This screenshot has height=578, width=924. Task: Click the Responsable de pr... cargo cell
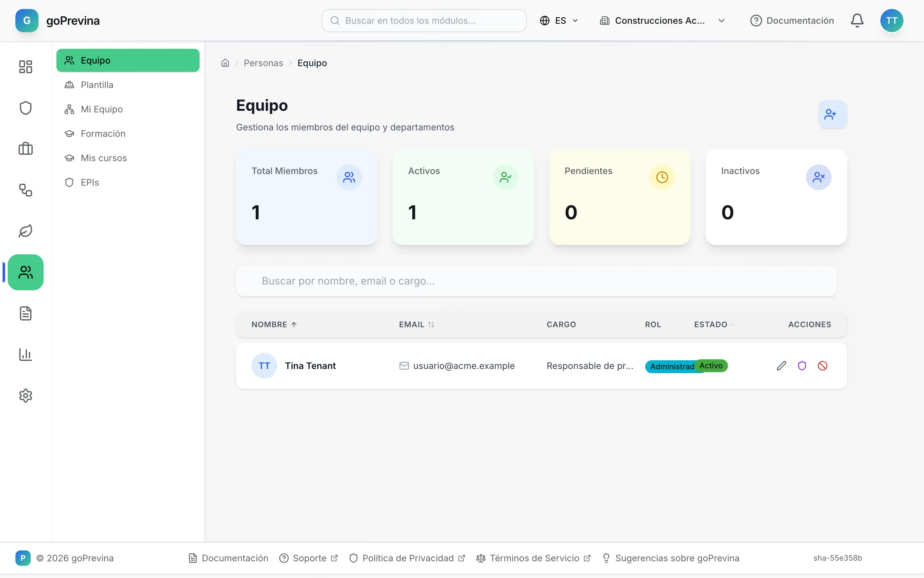coord(590,366)
